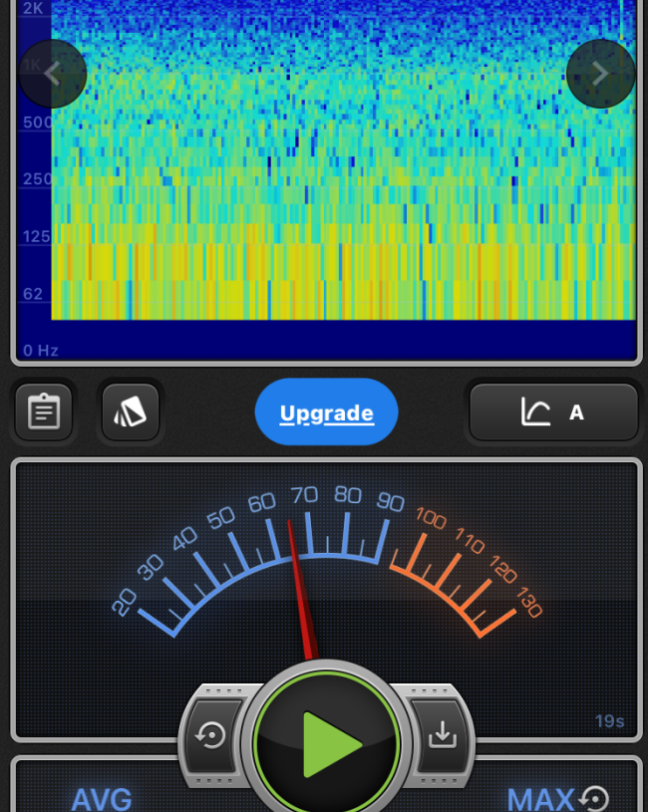Select the AVG reading label

[102, 799]
